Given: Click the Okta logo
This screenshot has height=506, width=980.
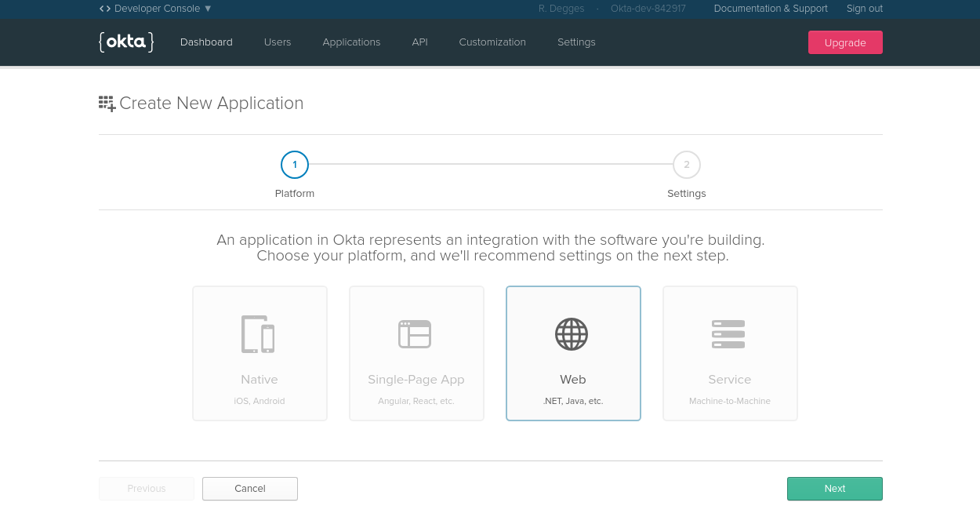Looking at the screenshot, I should click(x=126, y=42).
